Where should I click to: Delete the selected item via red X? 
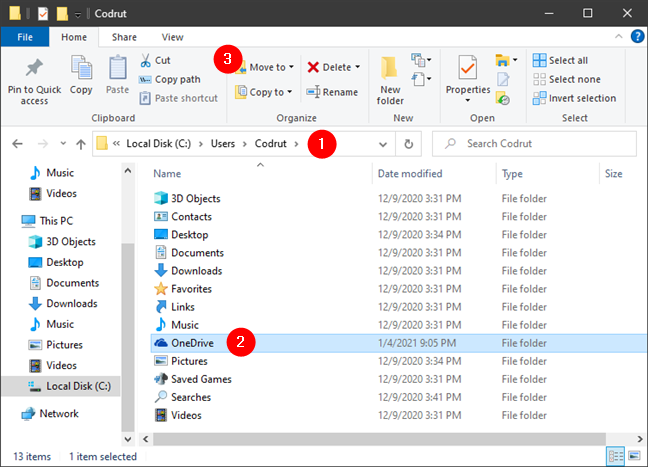(313, 67)
